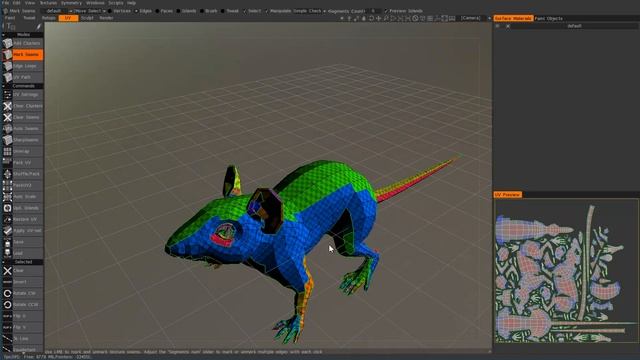Image resolution: width=640 pixels, height=360 pixels.
Task: Click the Restore UV icon
Action: 7,220
